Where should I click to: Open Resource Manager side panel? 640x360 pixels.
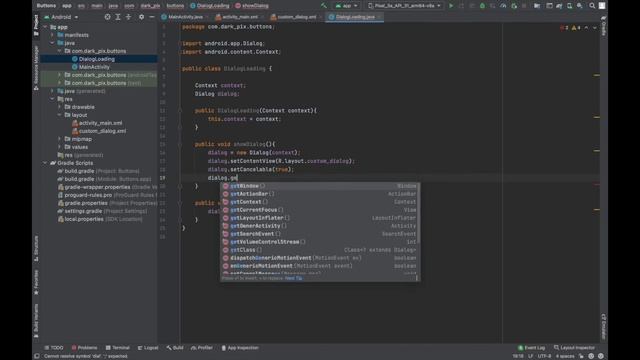[36, 67]
